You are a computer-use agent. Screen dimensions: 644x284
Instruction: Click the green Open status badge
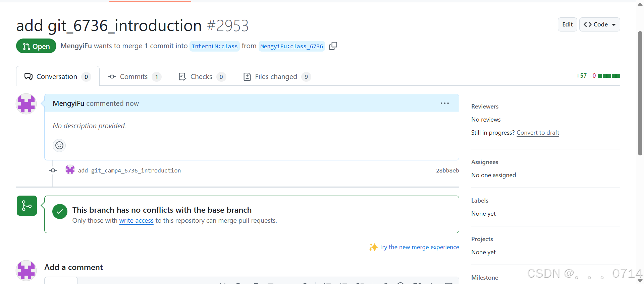pos(36,46)
